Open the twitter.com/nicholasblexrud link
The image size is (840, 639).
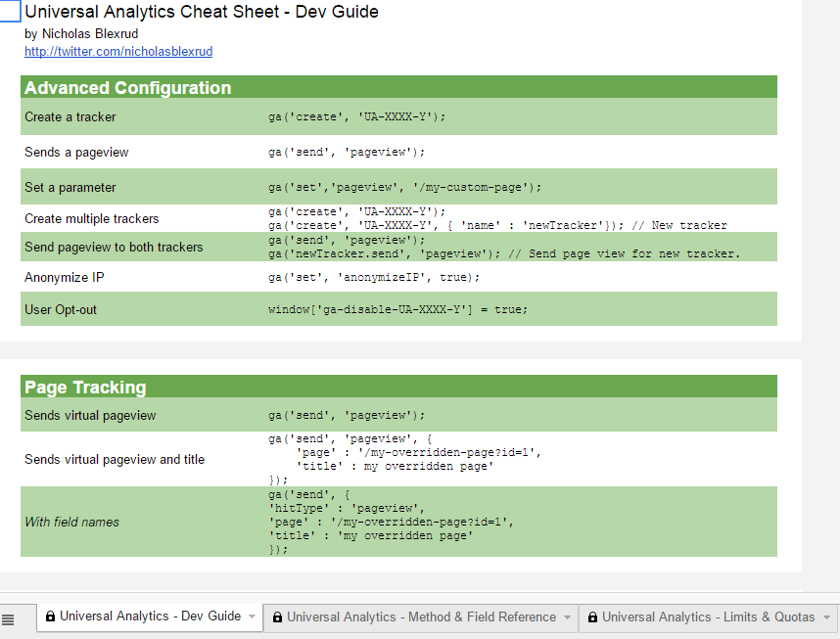(118, 52)
